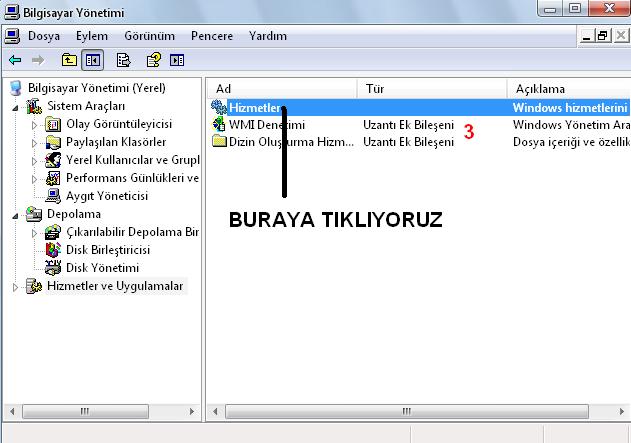Screen dimensions: 631x443
Task: Click the Disk Birleştiricisi icon
Action: (x=53, y=250)
